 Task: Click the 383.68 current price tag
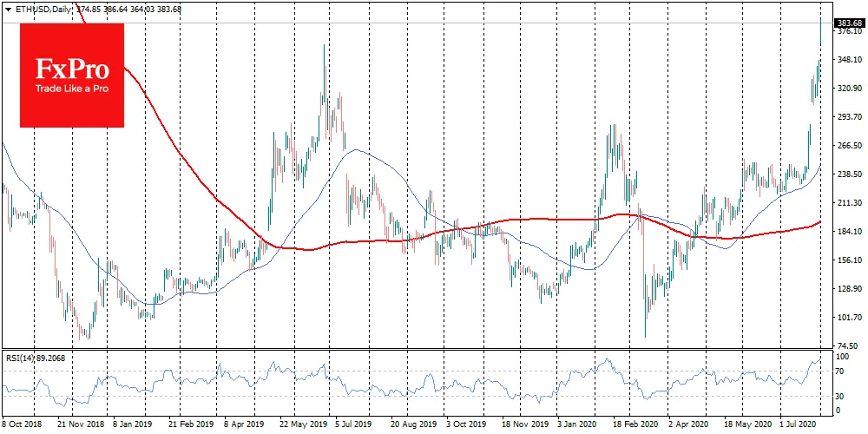point(848,23)
